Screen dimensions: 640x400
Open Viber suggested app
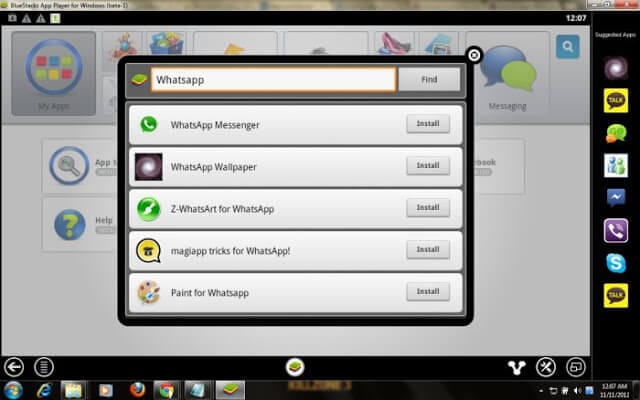coord(616,231)
